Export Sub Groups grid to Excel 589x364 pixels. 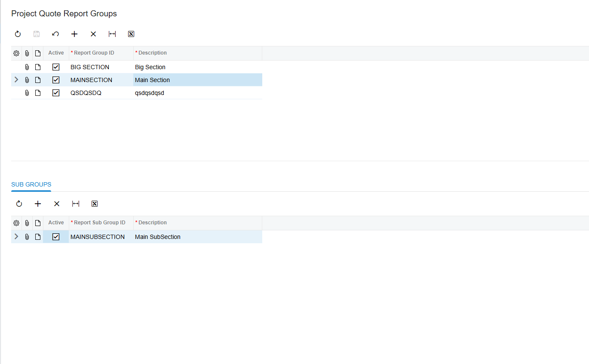tap(95, 204)
